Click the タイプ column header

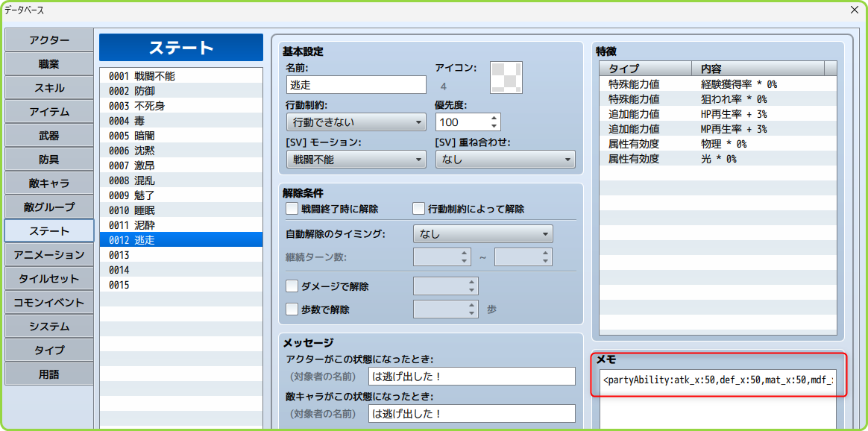coord(646,69)
